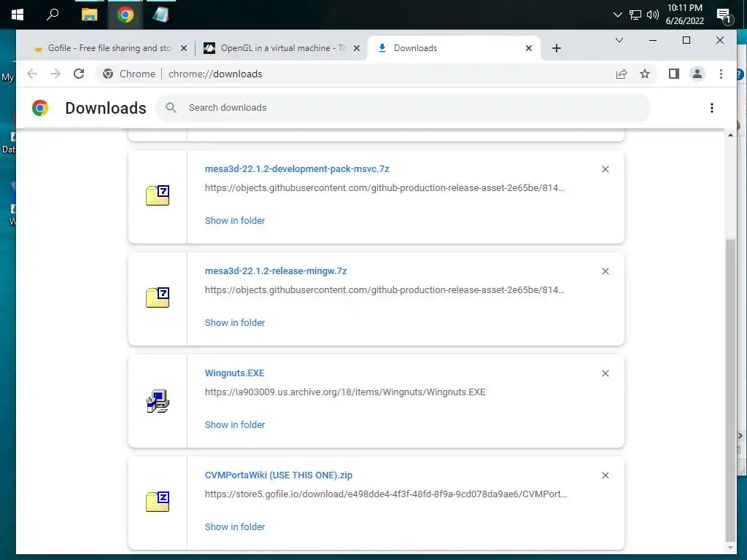
Task: Click the Chrome taskbar icon
Action: click(x=125, y=15)
